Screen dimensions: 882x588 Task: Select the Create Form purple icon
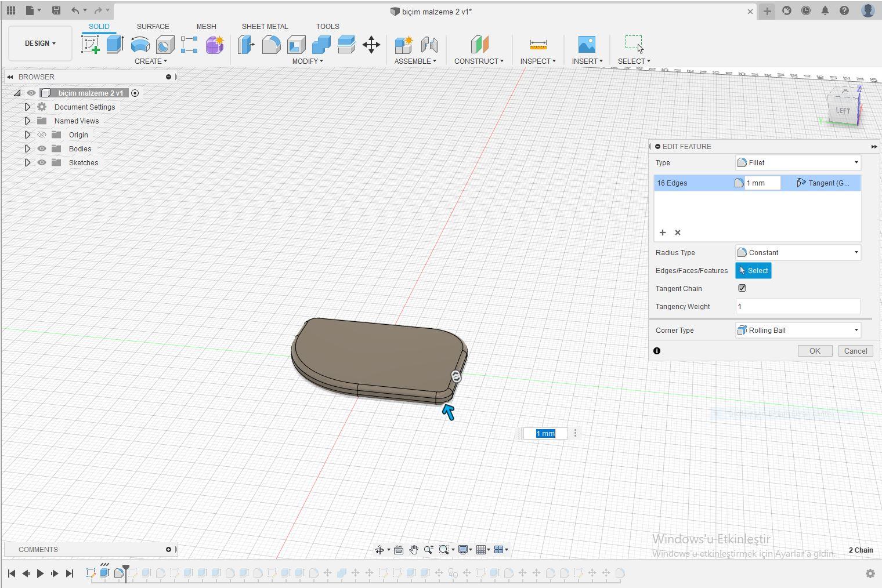tap(215, 45)
